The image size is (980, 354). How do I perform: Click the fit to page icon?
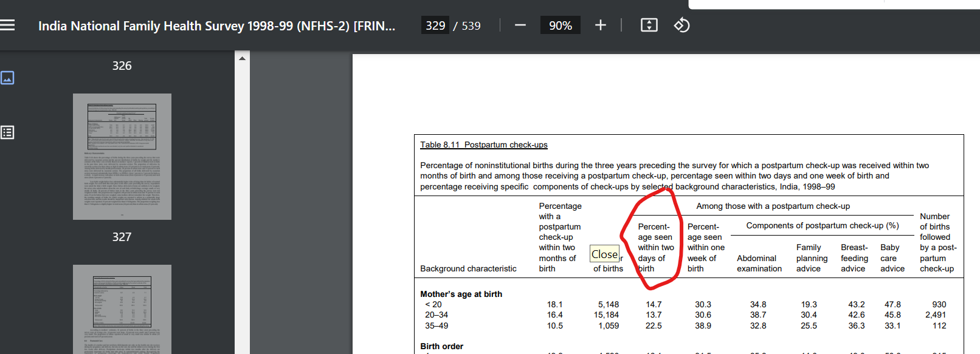coord(649,26)
